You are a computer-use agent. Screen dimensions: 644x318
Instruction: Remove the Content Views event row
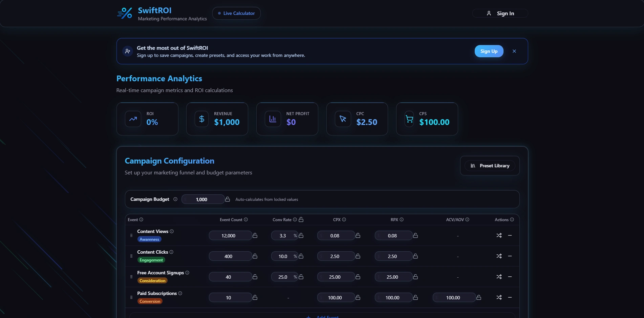click(510, 235)
